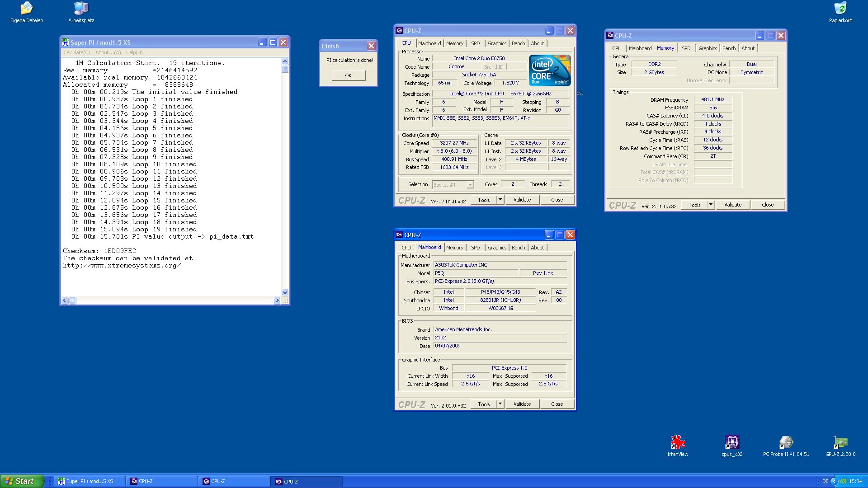Open About menu in Super PI

click(x=108, y=52)
